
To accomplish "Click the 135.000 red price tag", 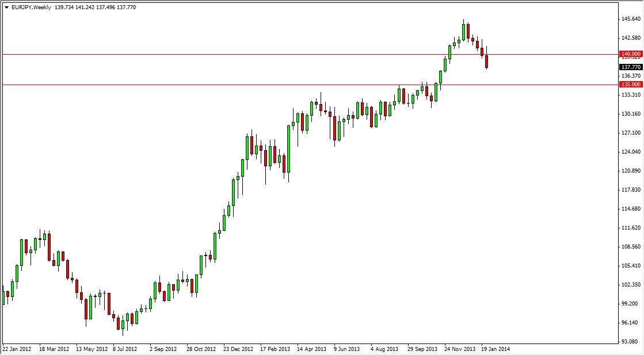I will 630,84.
